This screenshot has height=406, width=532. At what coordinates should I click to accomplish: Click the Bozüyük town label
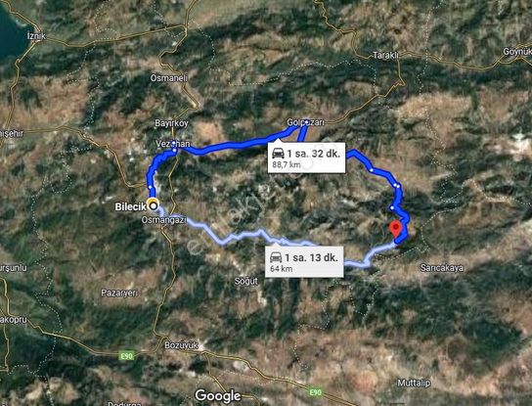181,345
